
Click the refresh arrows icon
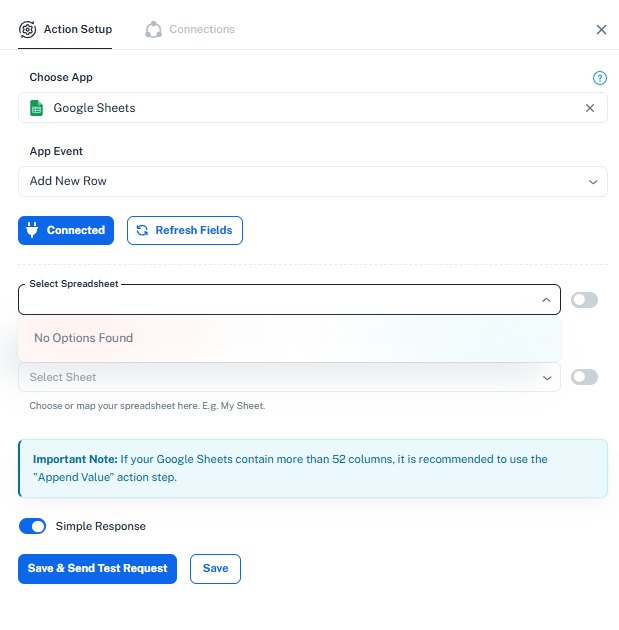(142, 230)
